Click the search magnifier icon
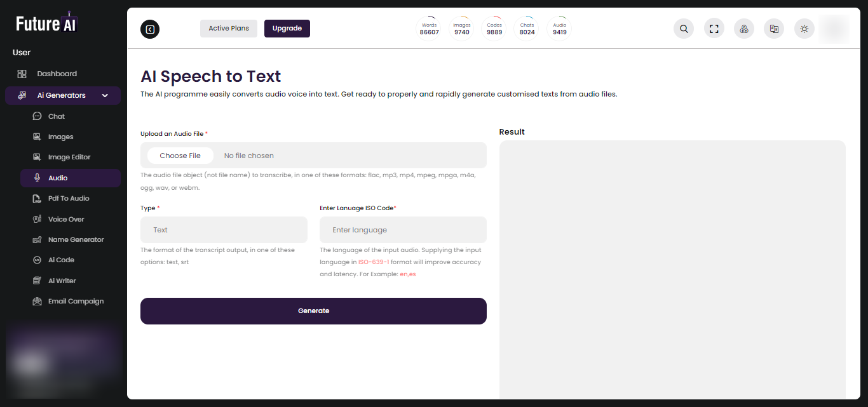Viewport: 868px width, 407px height. pyautogui.click(x=684, y=29)
